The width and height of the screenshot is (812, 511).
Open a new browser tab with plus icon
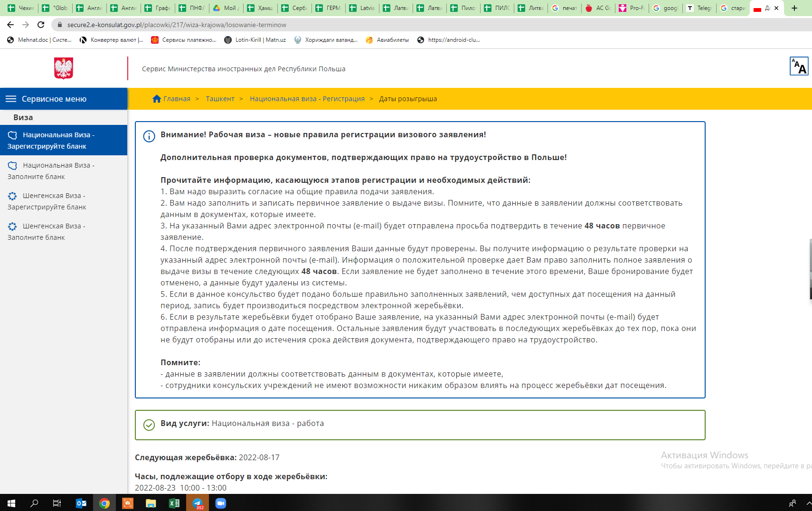794,8
